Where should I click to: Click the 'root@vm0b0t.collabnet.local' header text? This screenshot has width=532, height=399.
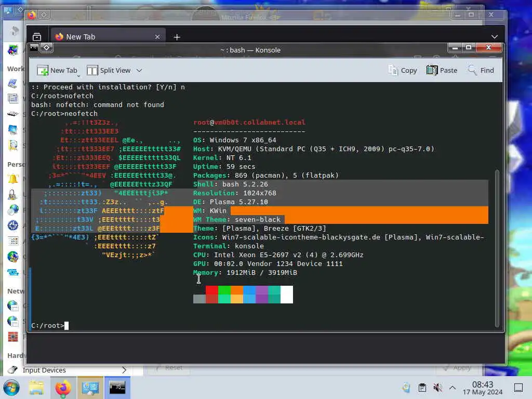[249, 123]
